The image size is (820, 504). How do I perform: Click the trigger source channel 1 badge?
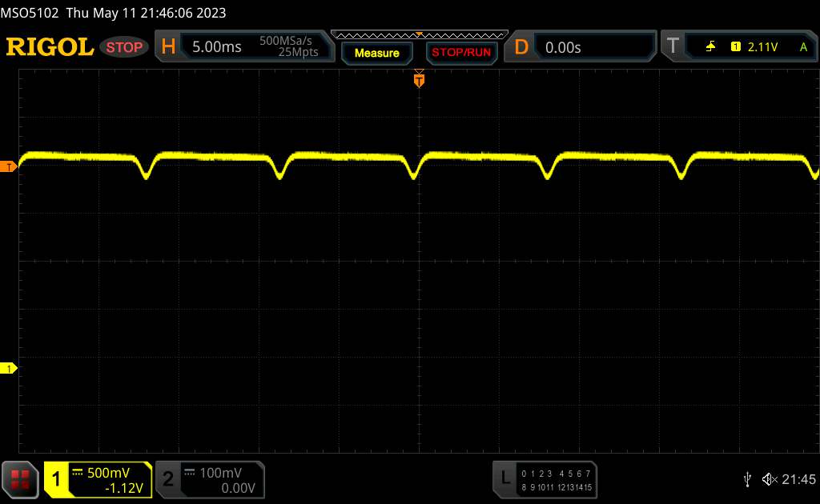(736, 47)
